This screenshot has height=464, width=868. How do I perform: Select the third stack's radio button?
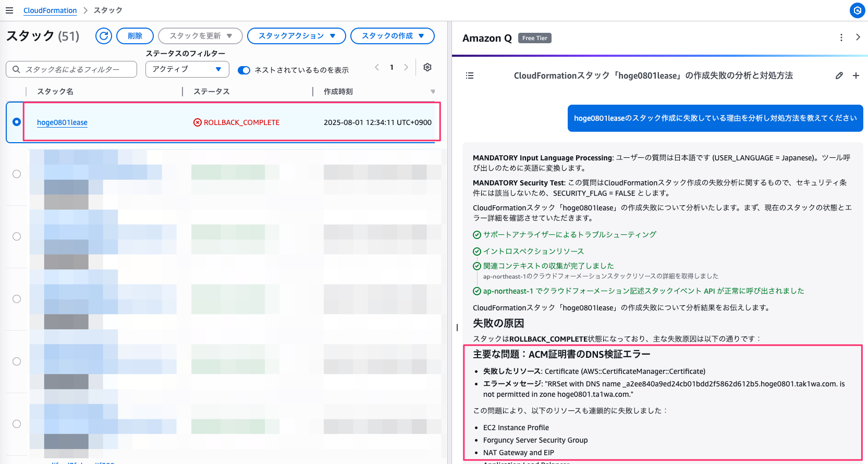pyautogui.click(x=17, y=236)
